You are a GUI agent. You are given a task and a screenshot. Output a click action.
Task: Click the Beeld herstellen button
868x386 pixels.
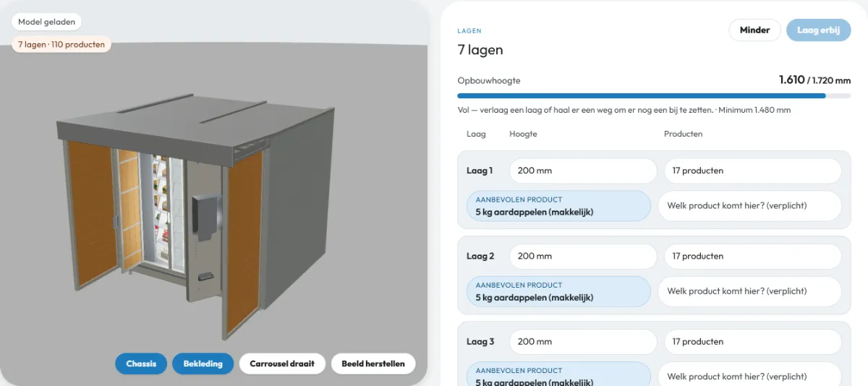point(373,364)
